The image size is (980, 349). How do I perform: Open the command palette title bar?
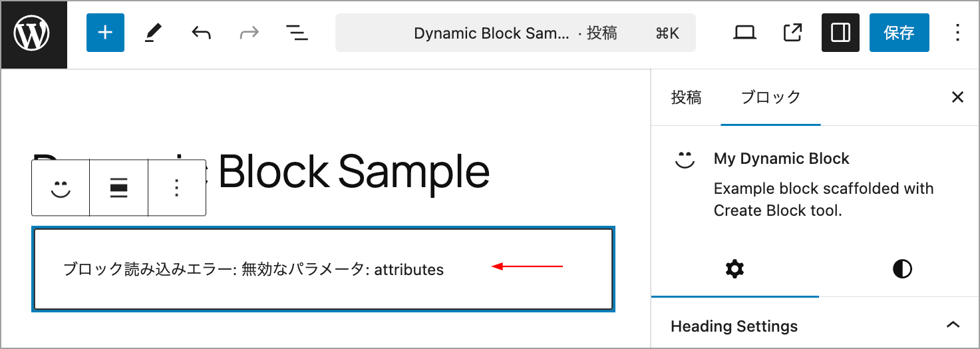pos(516,33)
